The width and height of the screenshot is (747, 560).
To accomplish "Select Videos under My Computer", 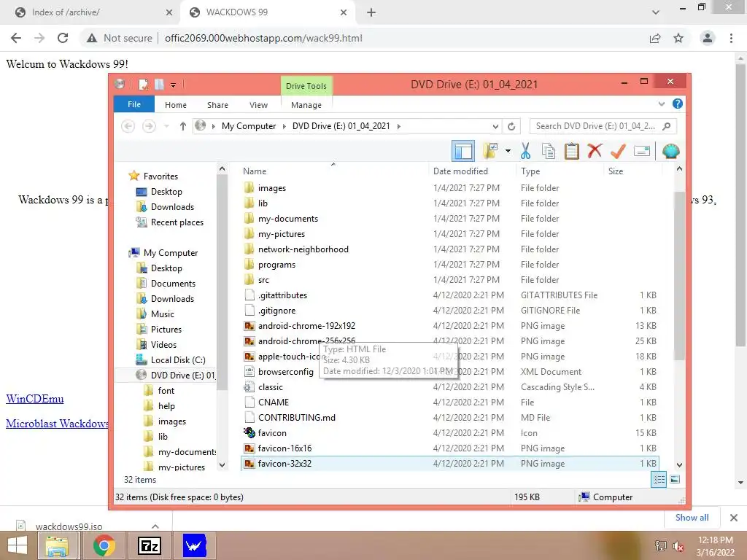I will [163, 345].
